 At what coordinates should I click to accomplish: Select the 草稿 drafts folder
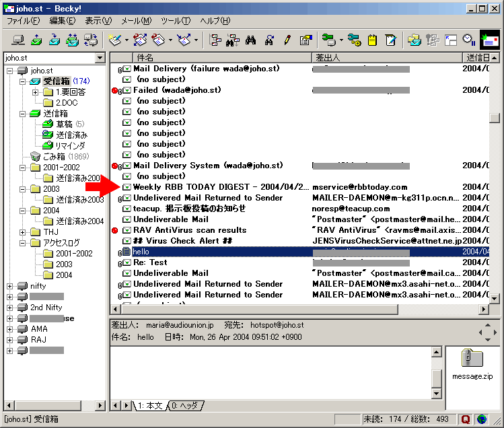coord(65,124)
